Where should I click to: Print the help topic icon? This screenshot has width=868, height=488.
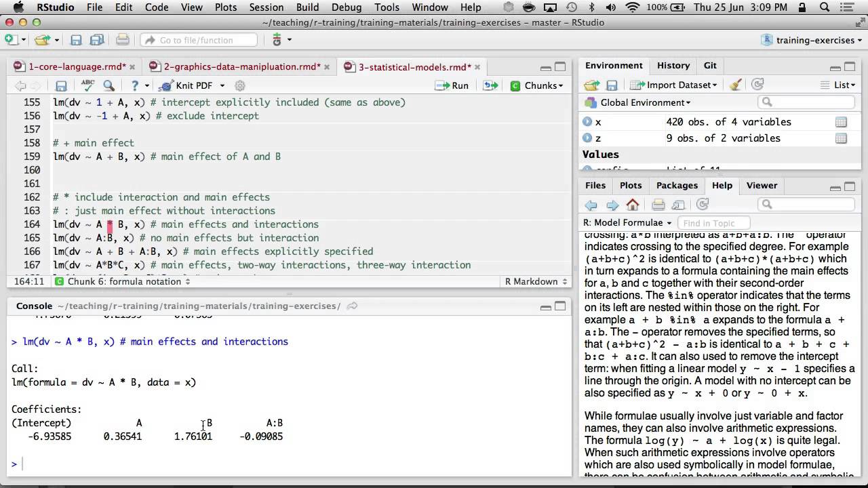pyautogui.click(x=658, y=205)
